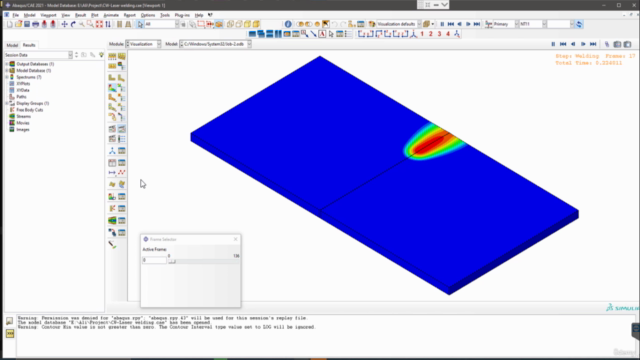Open the Plug-ins menu
640x360 pixels.
click(x=182, y=15)
